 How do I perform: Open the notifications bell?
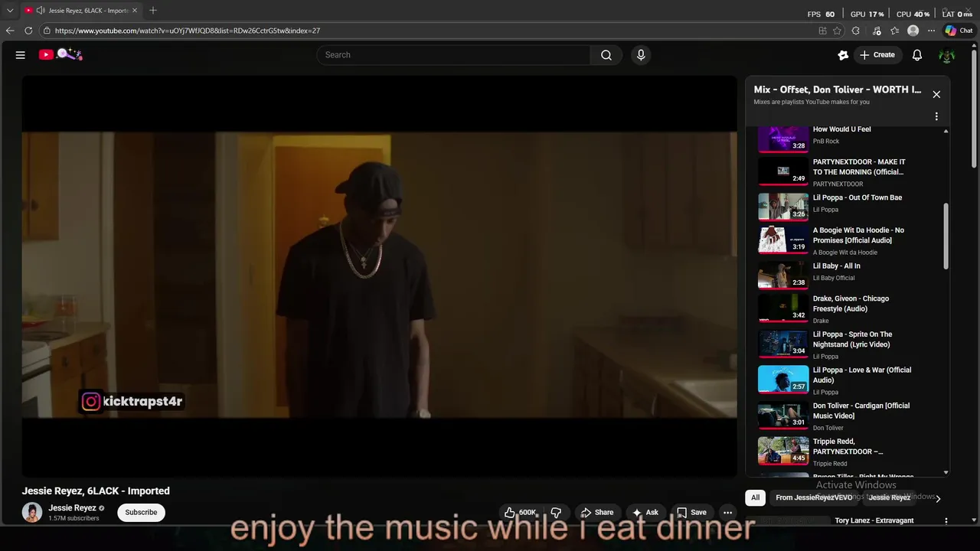click(917, 55)
